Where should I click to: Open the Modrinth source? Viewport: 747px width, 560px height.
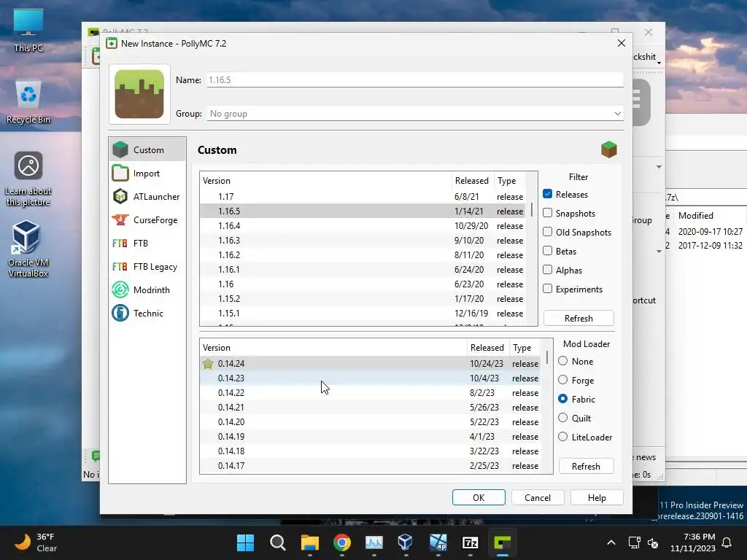coord(147,289)
